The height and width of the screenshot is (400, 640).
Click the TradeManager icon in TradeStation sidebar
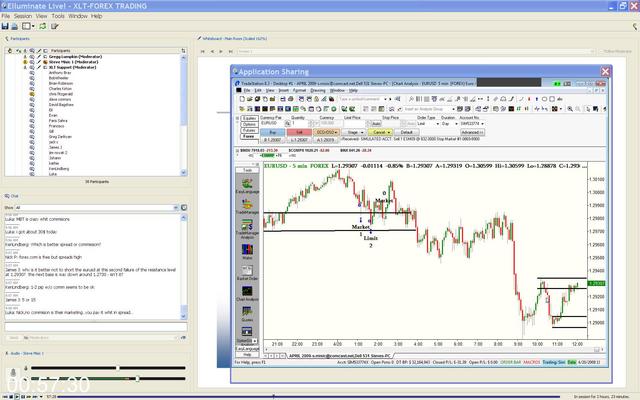[x=247, y=204]
